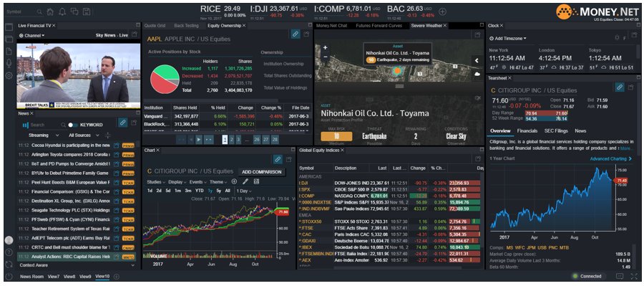
Task: Click inside the Symbol input field
Action: [x=21, y=12]
